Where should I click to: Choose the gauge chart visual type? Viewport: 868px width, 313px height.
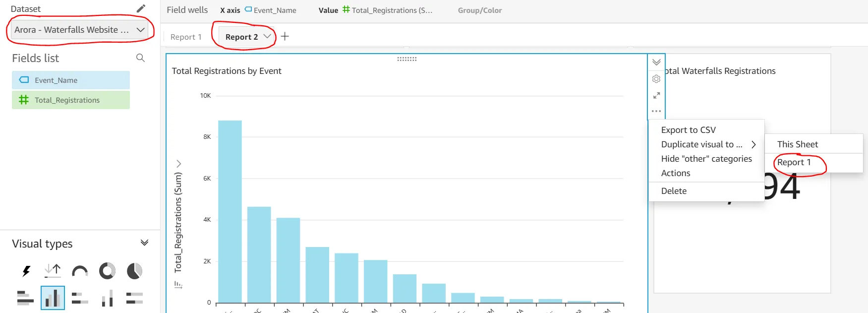[x=80, y=271]
